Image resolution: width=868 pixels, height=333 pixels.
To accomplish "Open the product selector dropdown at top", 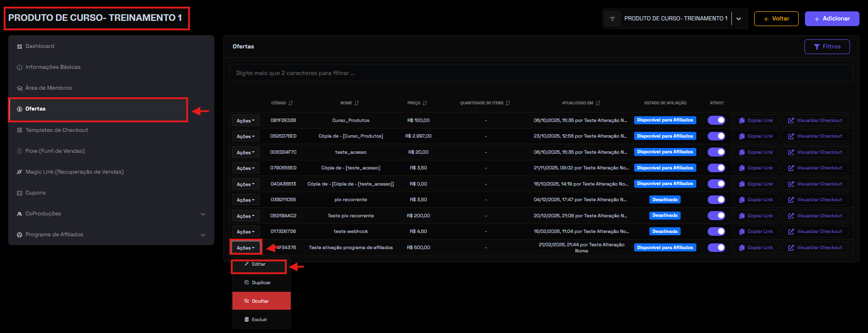I will point(739,19).
